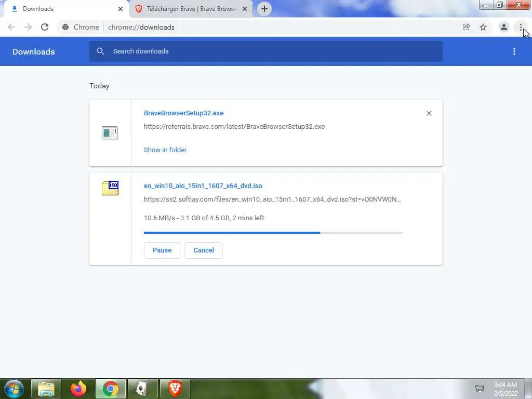
Task: Minimize the Chrome window
Action: tap(486, 5)
